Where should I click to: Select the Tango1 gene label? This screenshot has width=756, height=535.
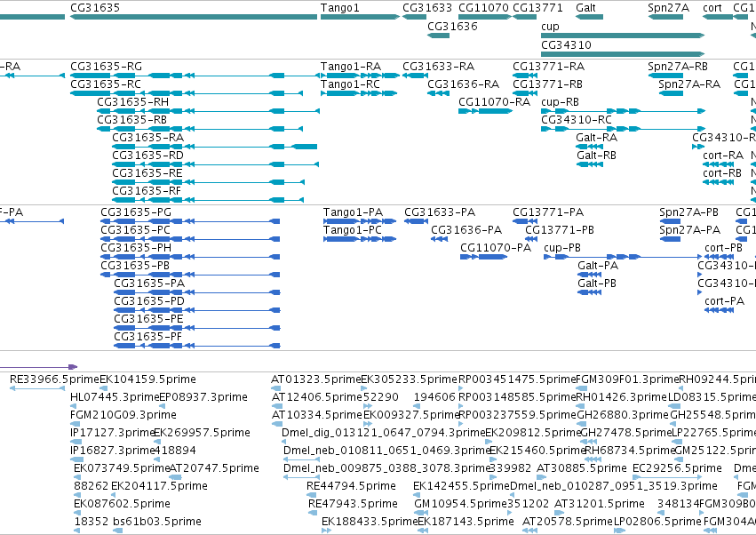click(340, 8)
